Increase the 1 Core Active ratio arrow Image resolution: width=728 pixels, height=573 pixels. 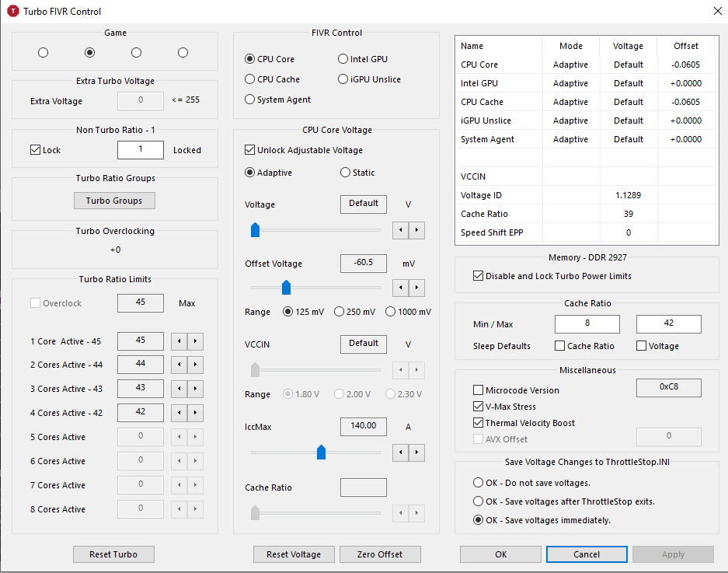(x=196, y=341)
